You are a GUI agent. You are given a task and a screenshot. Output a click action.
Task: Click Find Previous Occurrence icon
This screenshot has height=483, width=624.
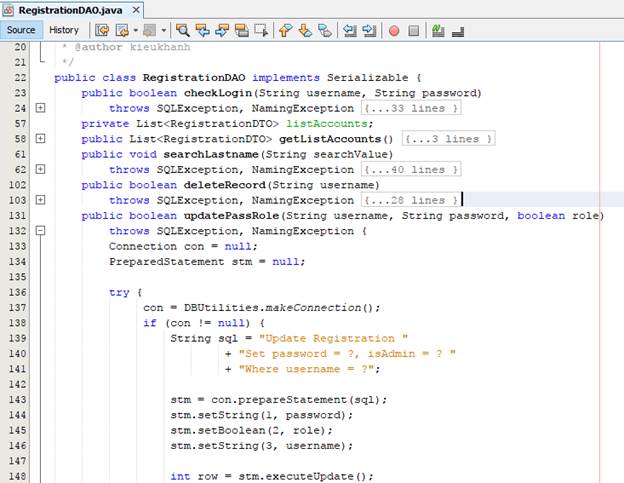(203, 30)
